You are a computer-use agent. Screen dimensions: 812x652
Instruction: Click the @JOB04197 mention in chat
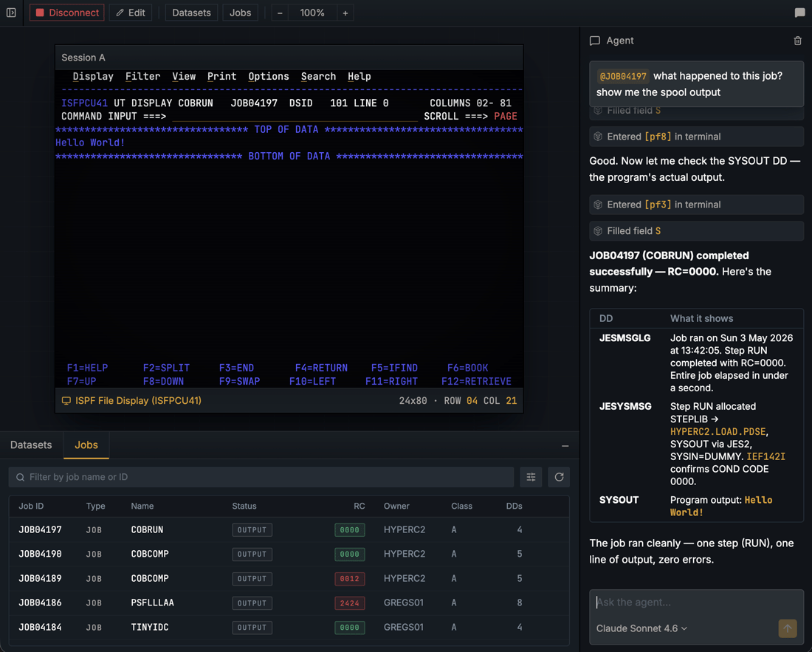622,76
